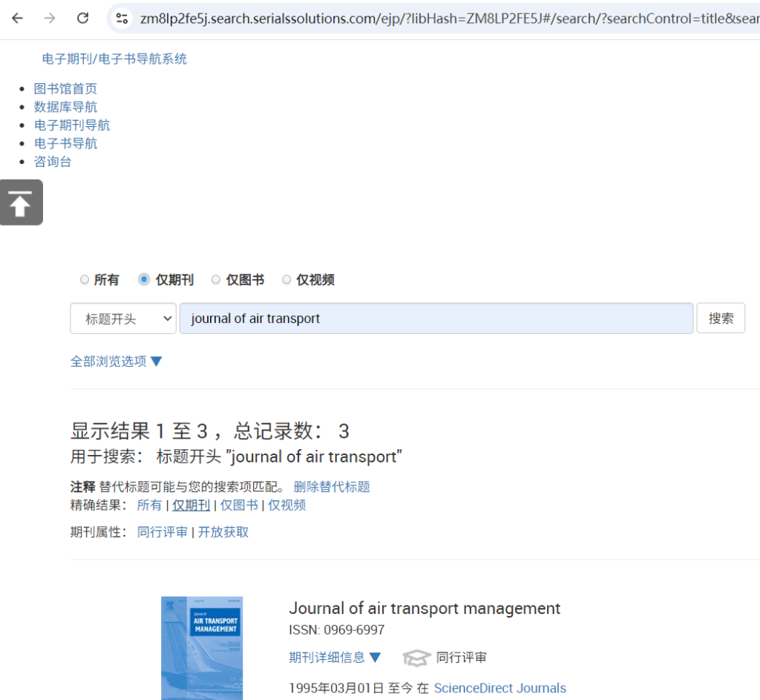Click the scroll-to-top arrow icon
The height and width of the screenshot is (700, 760).
click(x=21, y=202)
